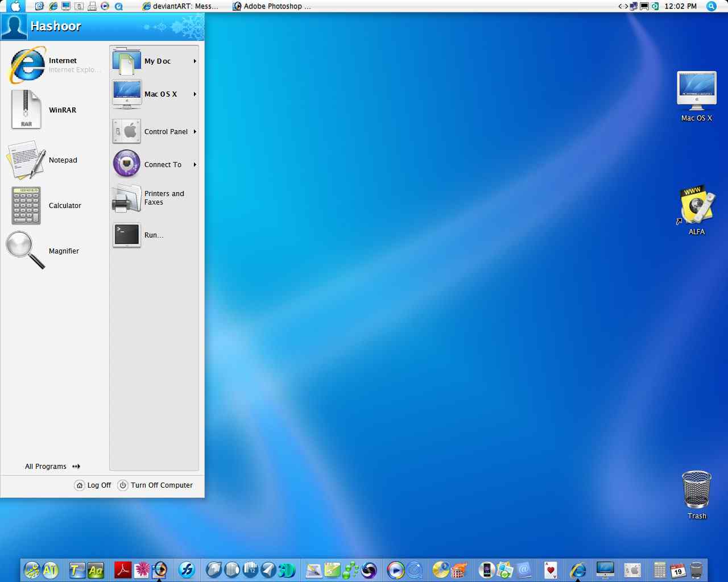Switch to deviantART taskbar window
This screenshot has width=728, height=582.
180,6
